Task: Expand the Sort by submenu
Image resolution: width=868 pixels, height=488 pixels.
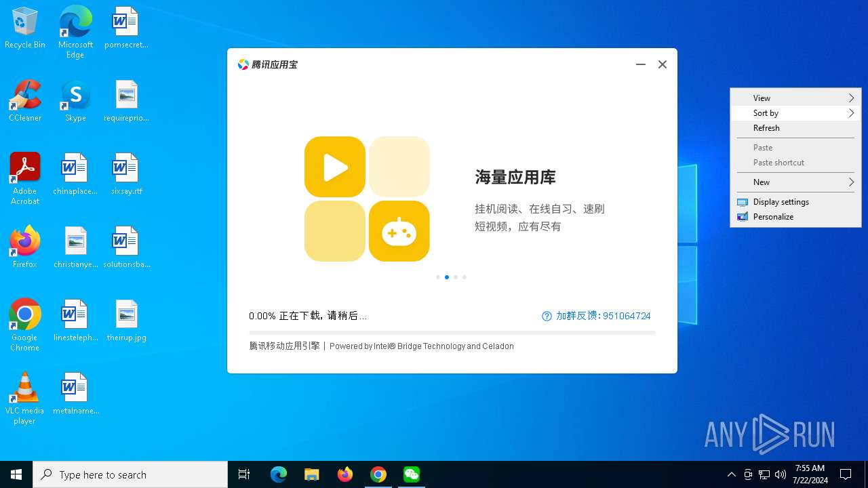Action: [x=795, y=113]
